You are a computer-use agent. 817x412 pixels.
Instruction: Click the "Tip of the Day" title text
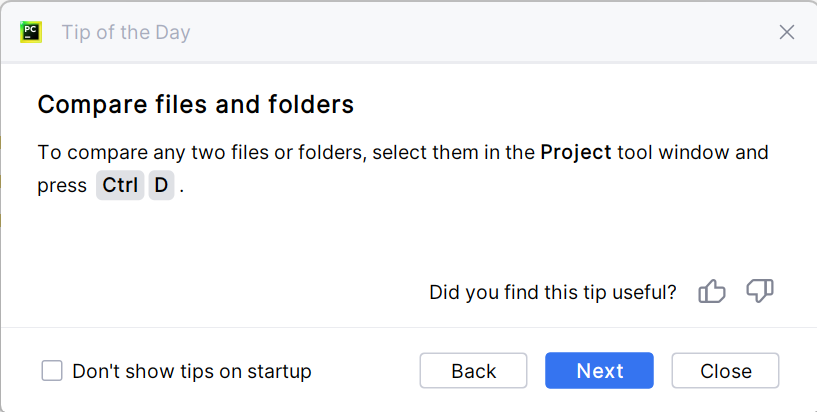pyautogui.click(x=126, y=32)
